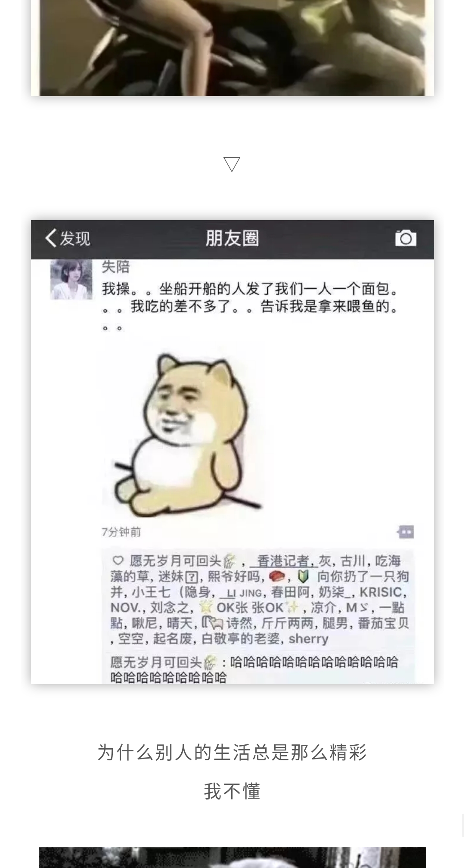Tap the page scrollbar at right edge
Viewport: 465px width, 868px height.
point(463,825)
